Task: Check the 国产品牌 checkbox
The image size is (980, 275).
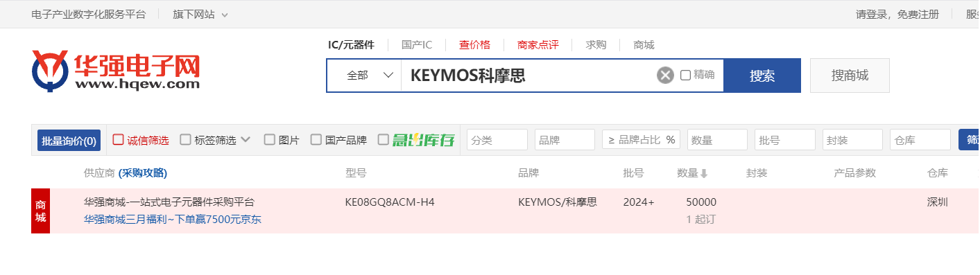Action: [316, 139]
